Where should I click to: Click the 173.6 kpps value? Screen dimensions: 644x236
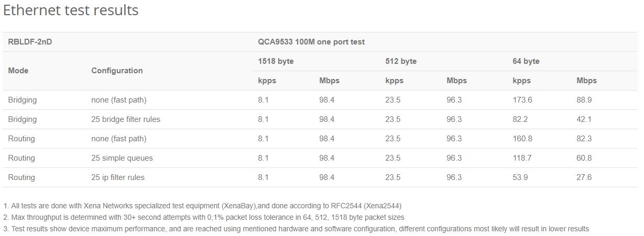point(522,100)
